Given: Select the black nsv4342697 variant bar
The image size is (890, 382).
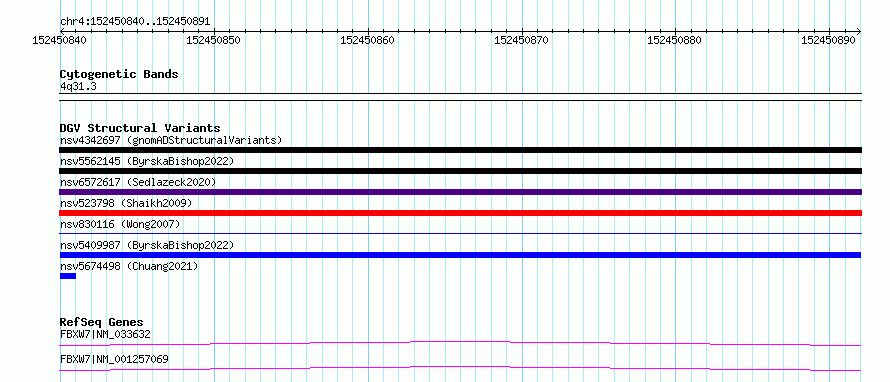Looking at the screenshot, I should [x=460, y=150].
